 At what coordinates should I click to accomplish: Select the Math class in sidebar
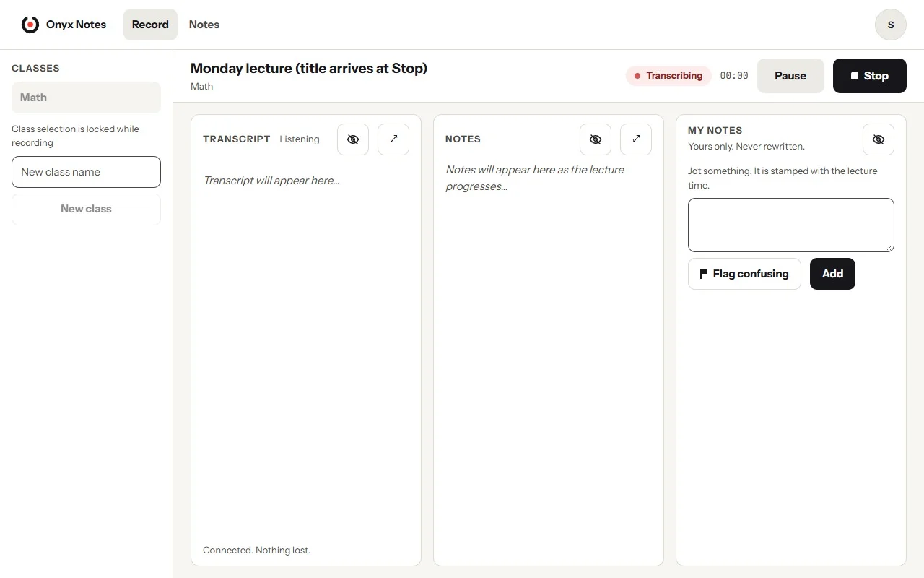click(86, 98)
